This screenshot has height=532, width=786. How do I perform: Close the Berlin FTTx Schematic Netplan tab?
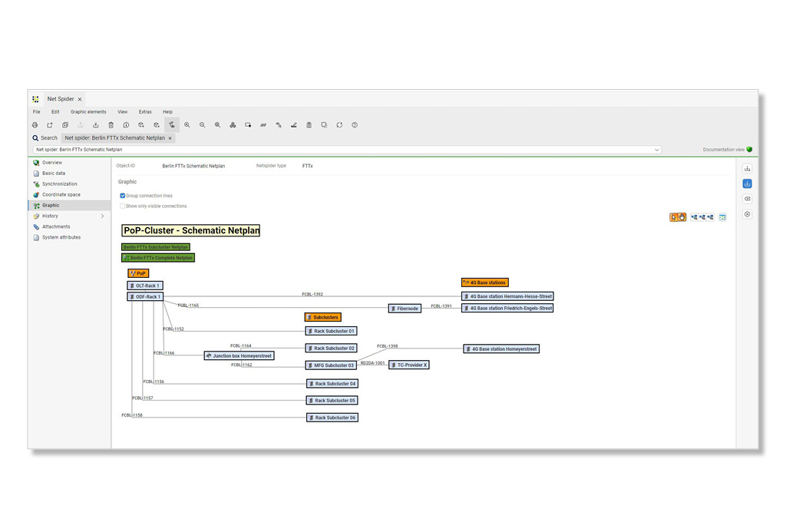click(x=168, y=137)
